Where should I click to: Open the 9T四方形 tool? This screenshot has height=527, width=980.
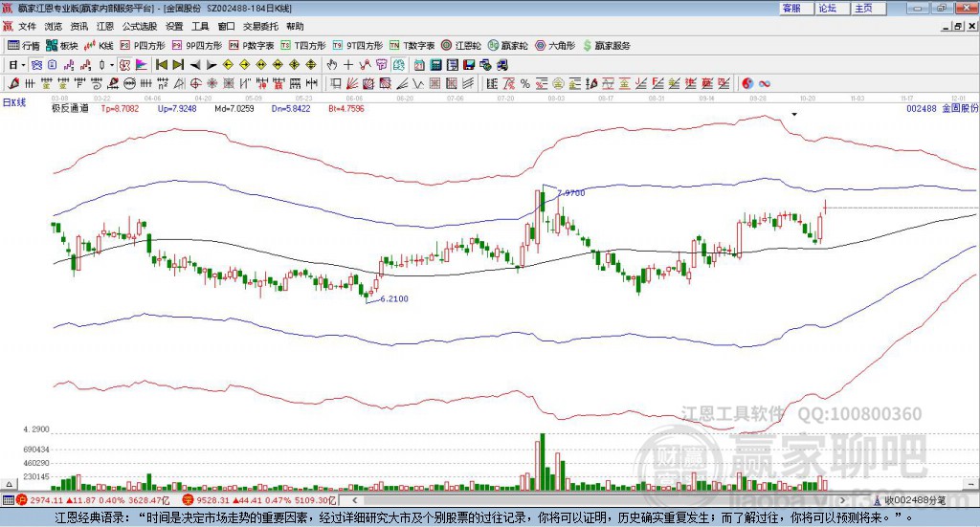point(358,46)
